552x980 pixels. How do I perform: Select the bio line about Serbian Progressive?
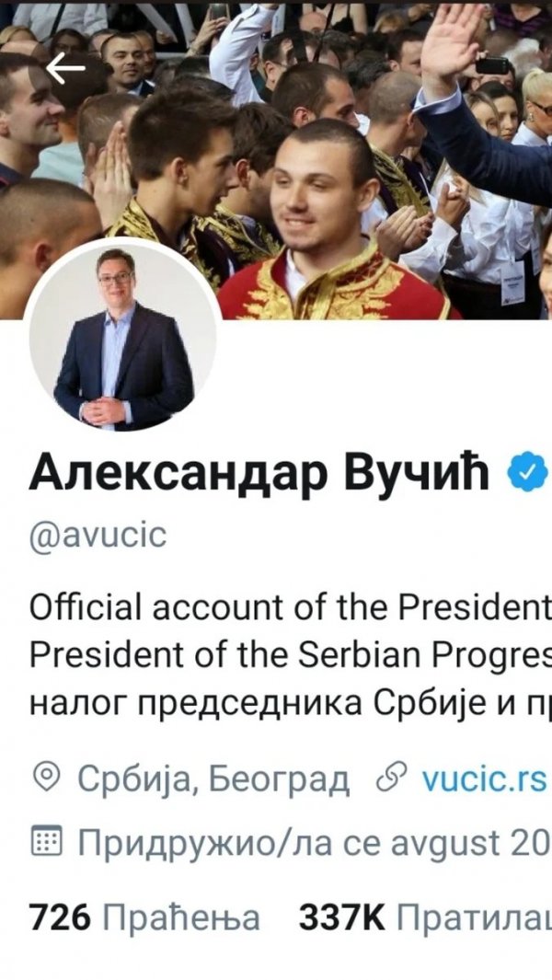[x=290, y=654]
